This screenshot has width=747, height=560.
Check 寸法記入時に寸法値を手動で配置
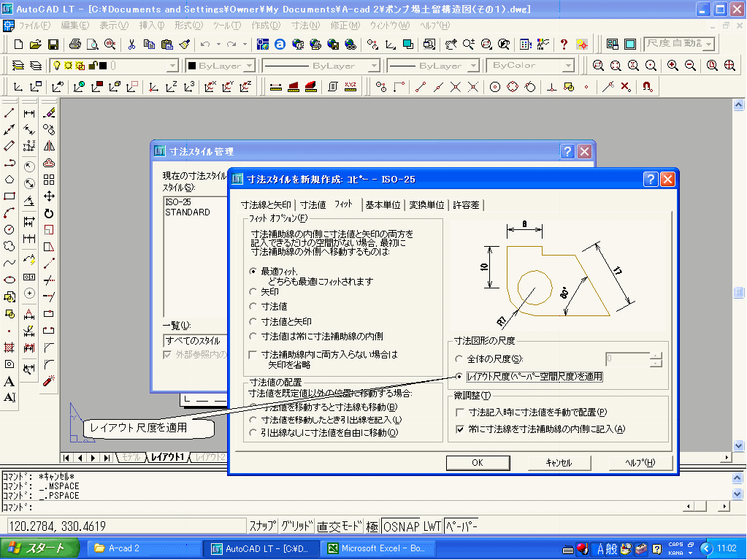coord(460,412)
